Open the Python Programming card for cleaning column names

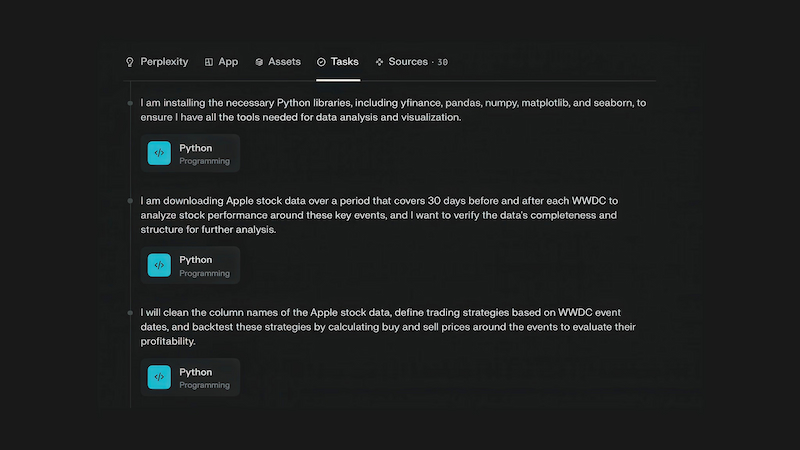[190, 377]
